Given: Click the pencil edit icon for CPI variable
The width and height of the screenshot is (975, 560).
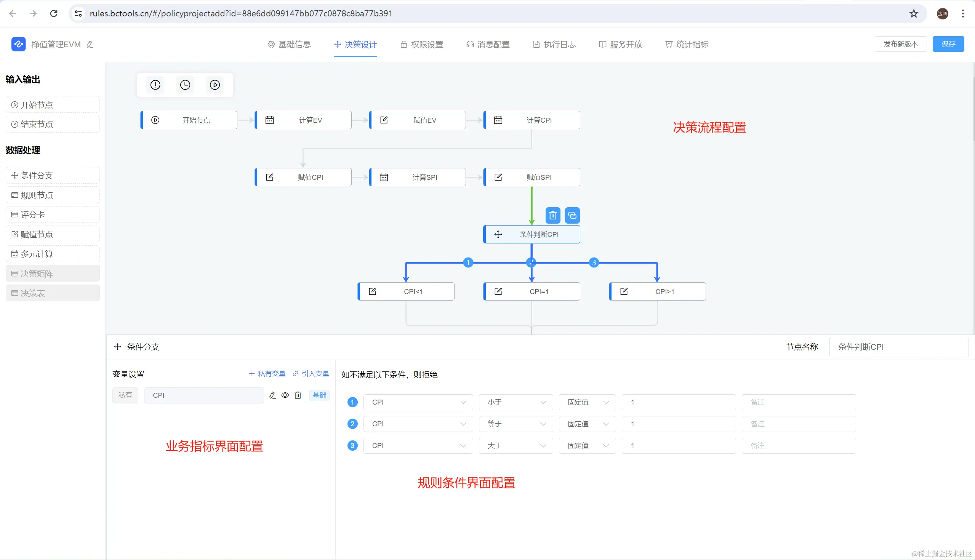Looking at the screenshot, I should coord(272,395).
